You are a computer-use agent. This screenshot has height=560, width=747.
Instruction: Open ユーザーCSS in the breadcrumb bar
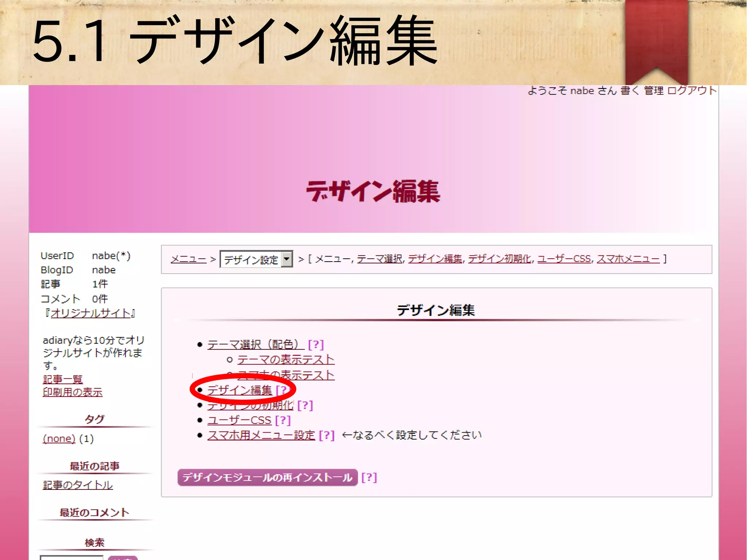tap(564, 259)
